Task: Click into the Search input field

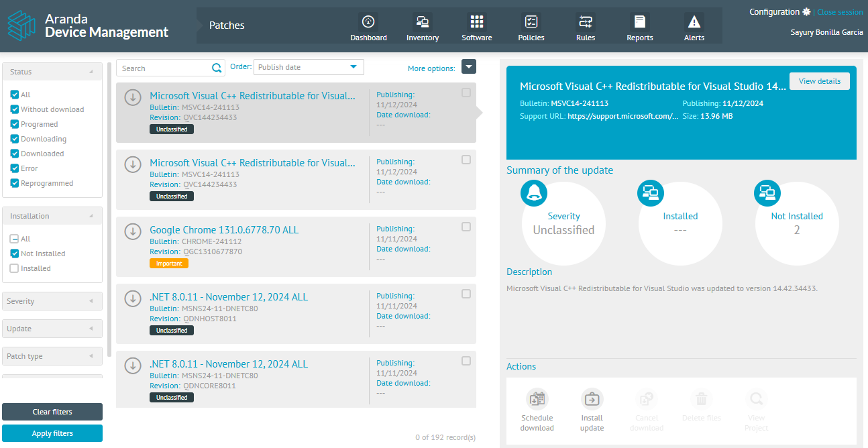Action: coord(164,68)
